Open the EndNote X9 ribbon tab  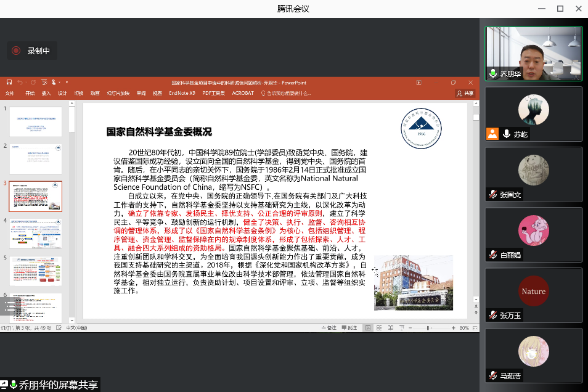tap(182, 93)
